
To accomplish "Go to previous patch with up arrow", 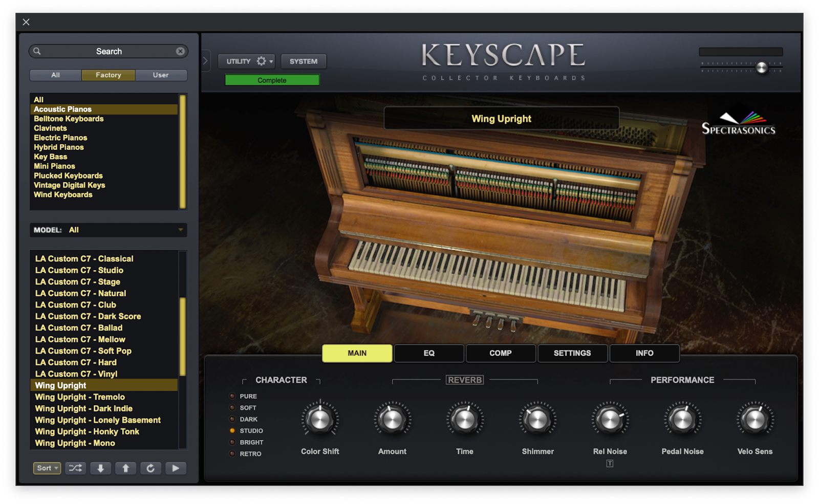I will pos(125,468).
